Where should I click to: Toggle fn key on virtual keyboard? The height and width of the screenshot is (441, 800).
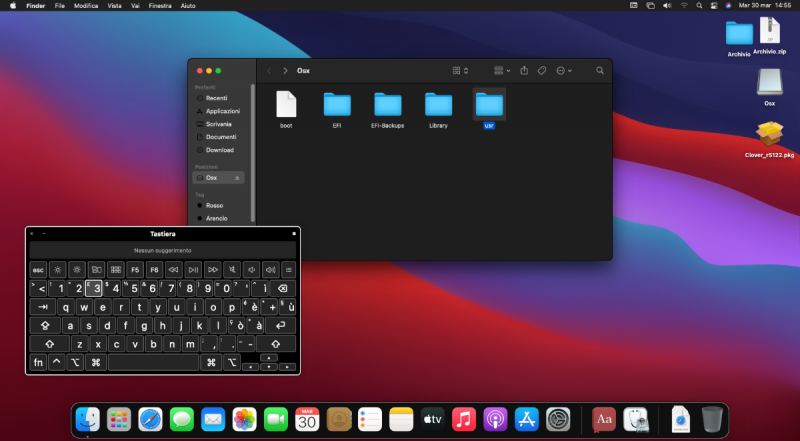coord(38,362)
